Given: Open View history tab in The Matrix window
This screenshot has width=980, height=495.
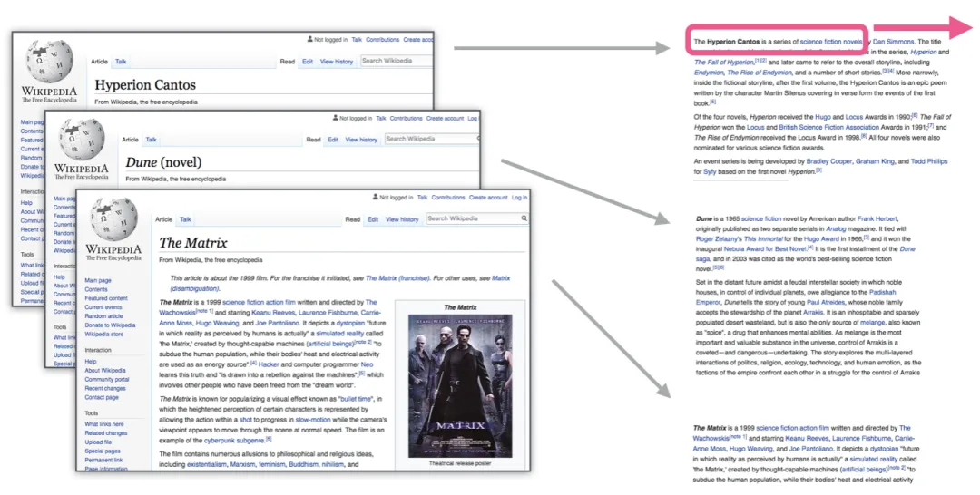Looking at the screenshot, I should point(402,219).
